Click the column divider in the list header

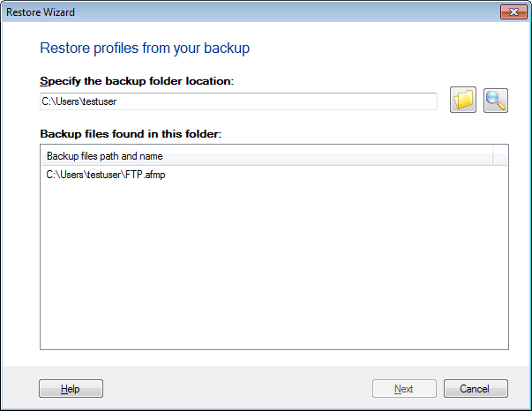click(x=493, y=156)
